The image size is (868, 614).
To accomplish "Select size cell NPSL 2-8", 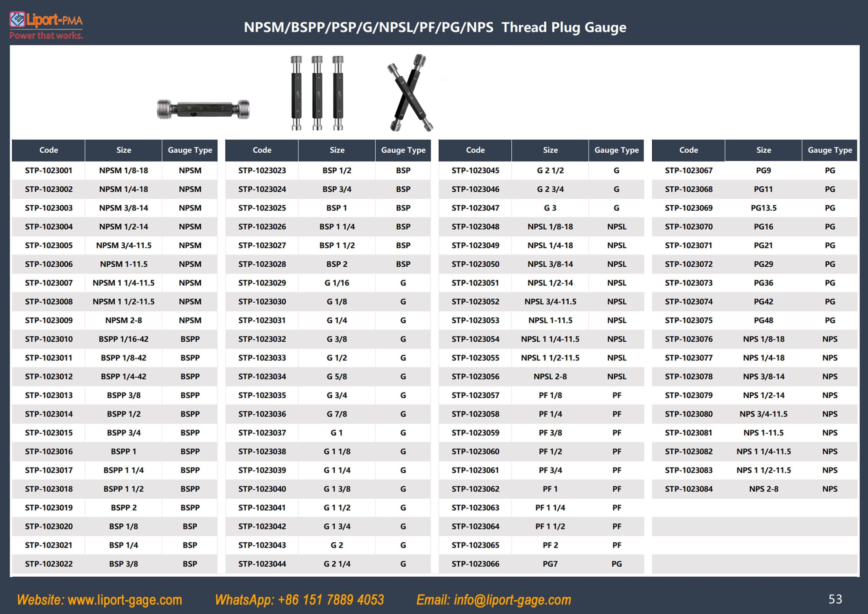I will point(550,377).
